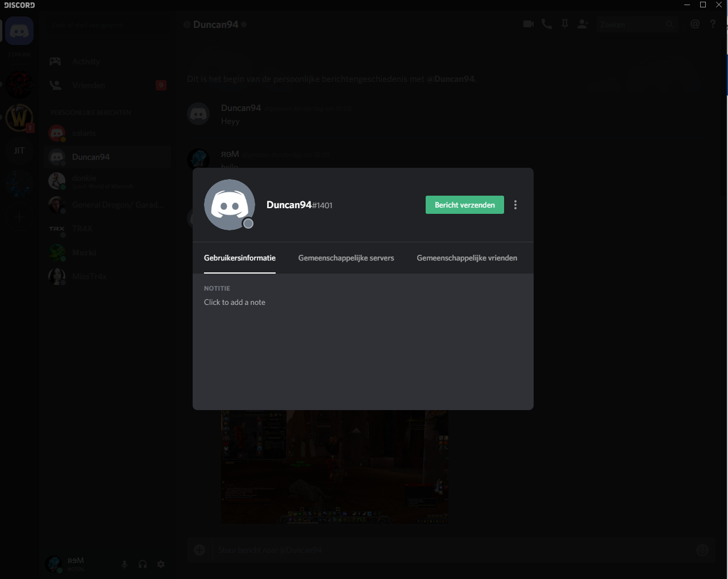Open direct message with donkie
728x579 pixels.
[x=107, y=181]
